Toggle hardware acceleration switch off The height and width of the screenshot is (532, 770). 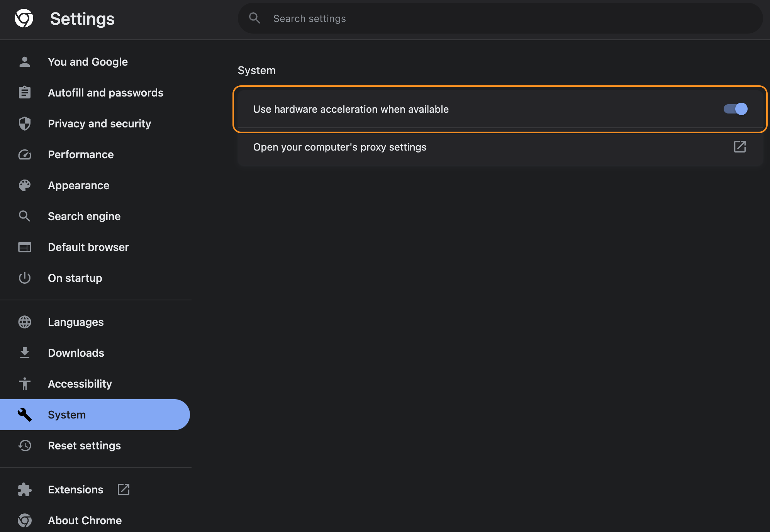[736, 109]
